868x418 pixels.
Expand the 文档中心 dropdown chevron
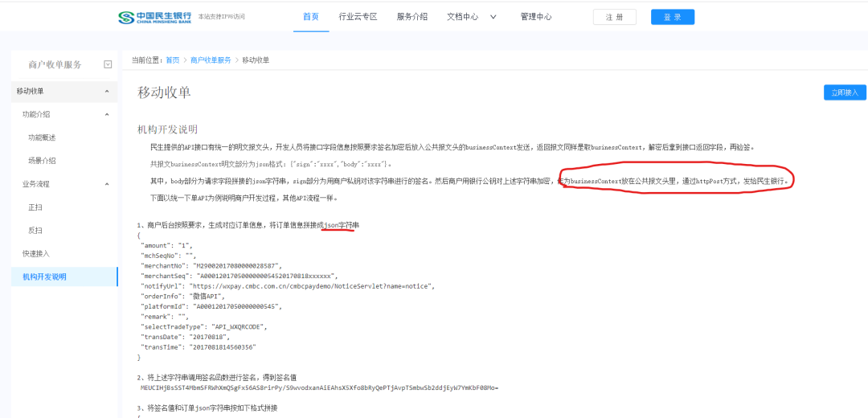click(493, 17)
